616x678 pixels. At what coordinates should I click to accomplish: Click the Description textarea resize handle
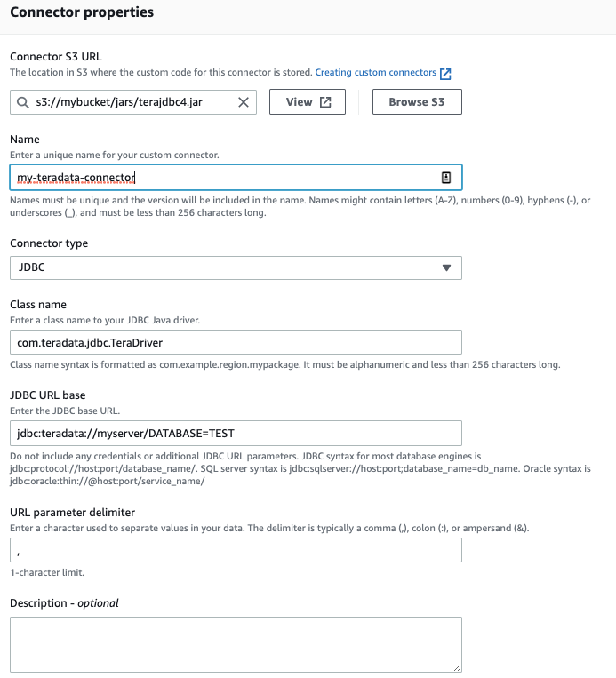point(457,666)
